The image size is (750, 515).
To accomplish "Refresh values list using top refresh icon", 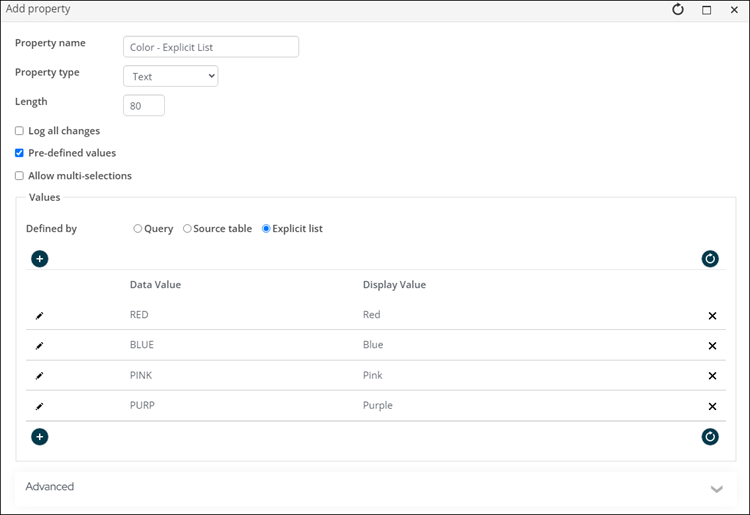I will pos(710,259).
